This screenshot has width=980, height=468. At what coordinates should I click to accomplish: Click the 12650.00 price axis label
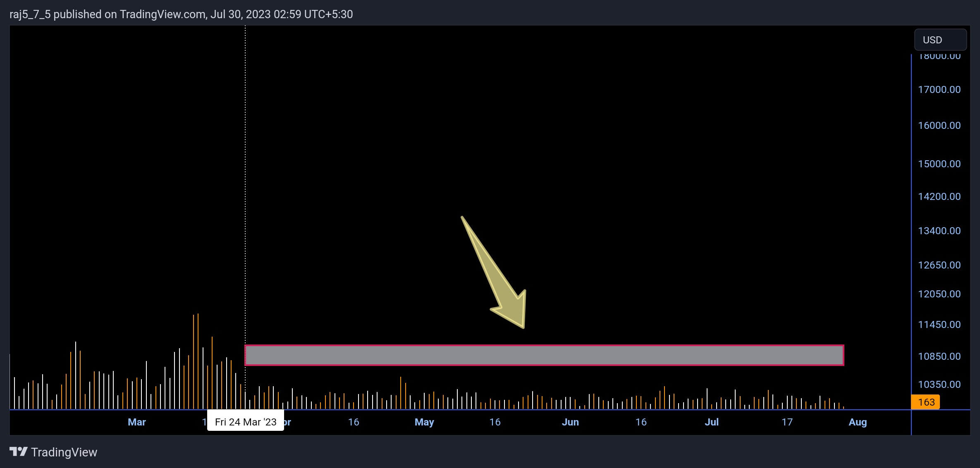(x=939, y=265)
